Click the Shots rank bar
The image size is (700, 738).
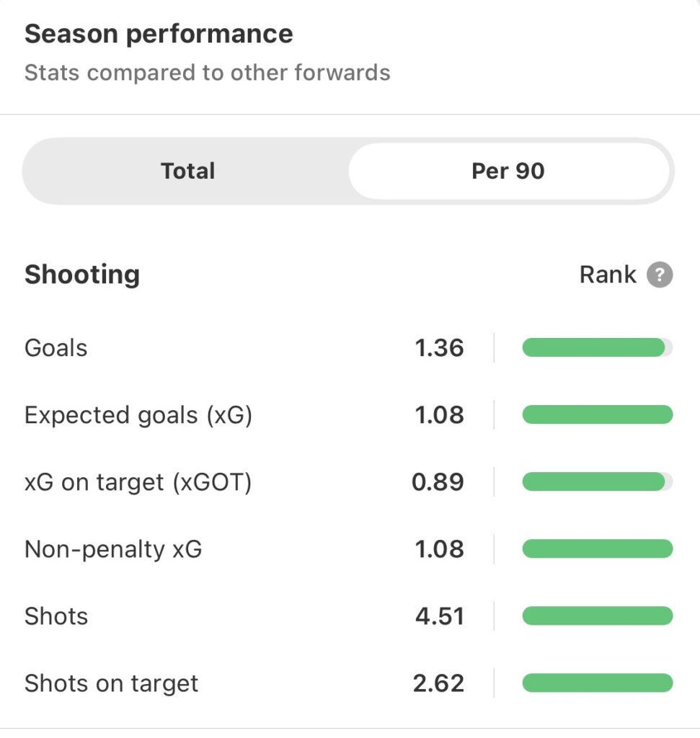click(x=597, y=616)
